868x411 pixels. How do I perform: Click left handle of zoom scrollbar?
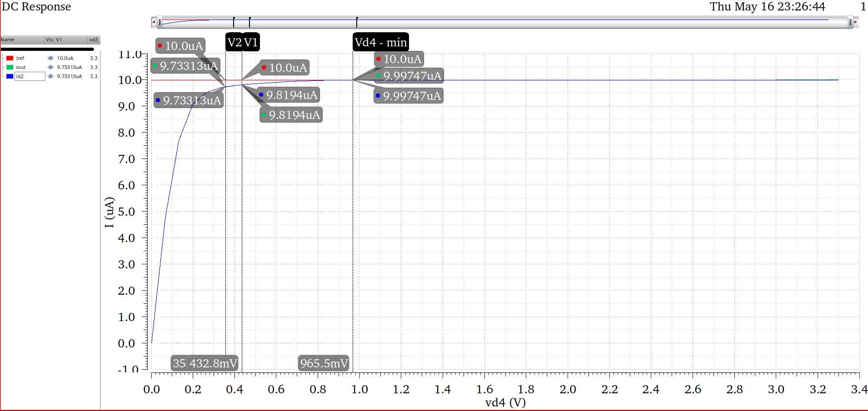[x=160, y=22]
